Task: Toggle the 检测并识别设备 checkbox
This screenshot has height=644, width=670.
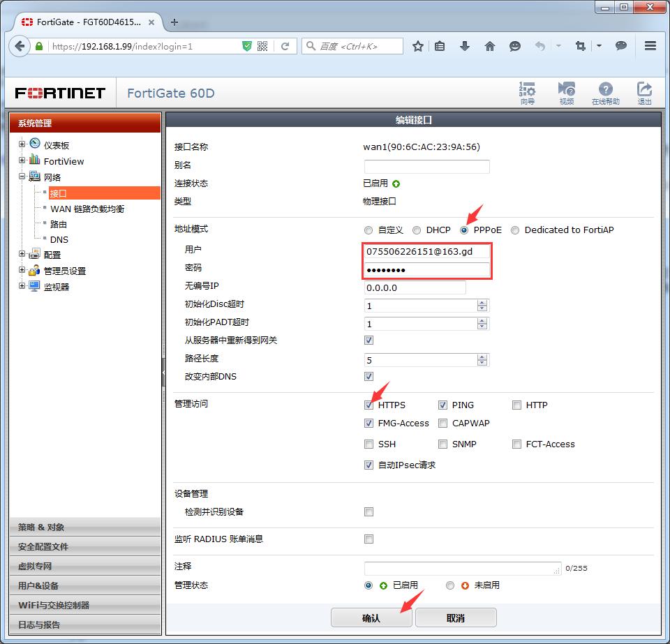Action: [368, 511]
